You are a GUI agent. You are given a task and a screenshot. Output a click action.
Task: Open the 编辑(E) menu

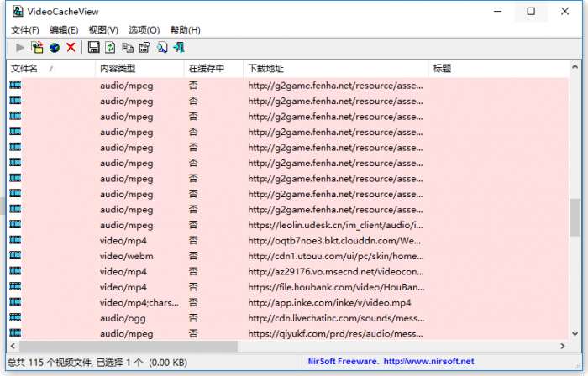pos(64,30)
